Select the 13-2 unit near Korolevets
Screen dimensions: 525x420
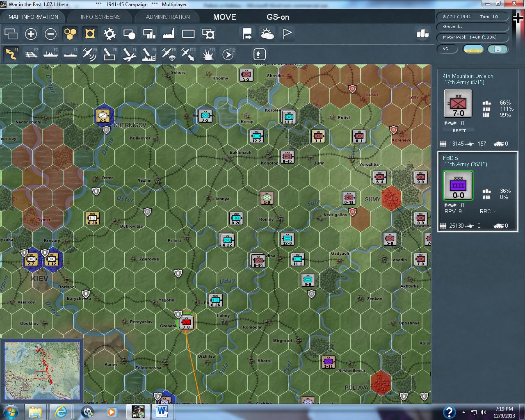point(289,117)
